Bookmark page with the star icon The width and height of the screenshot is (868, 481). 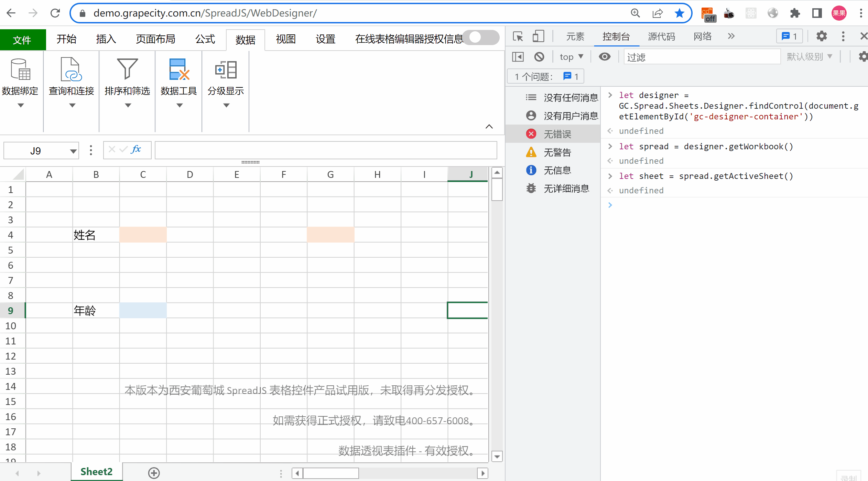[679, 13]
